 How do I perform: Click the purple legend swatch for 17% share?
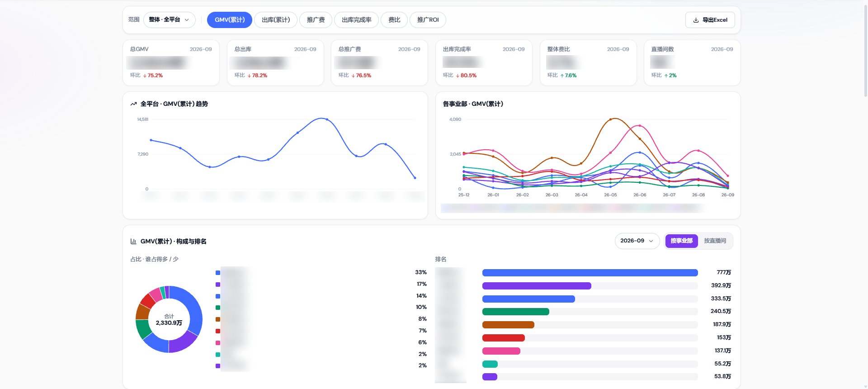pos(218,285)
